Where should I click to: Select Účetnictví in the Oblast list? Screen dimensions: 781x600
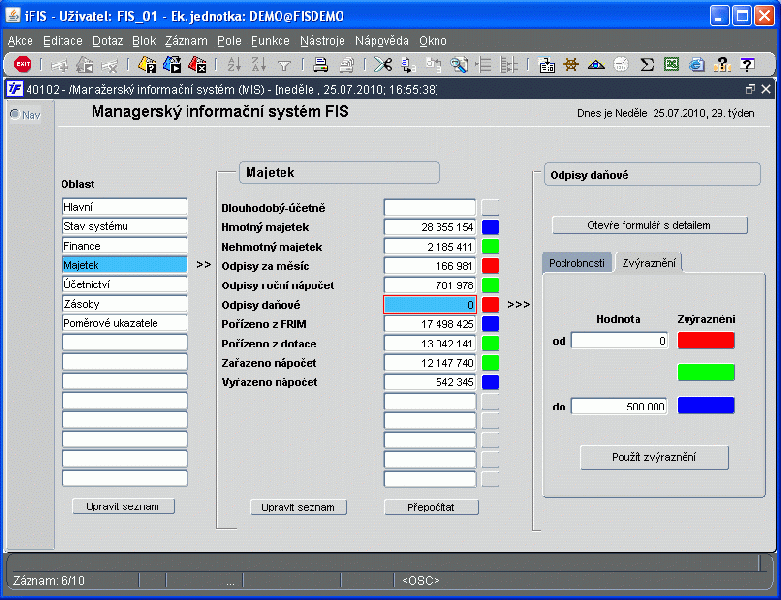tap(125, 284)
